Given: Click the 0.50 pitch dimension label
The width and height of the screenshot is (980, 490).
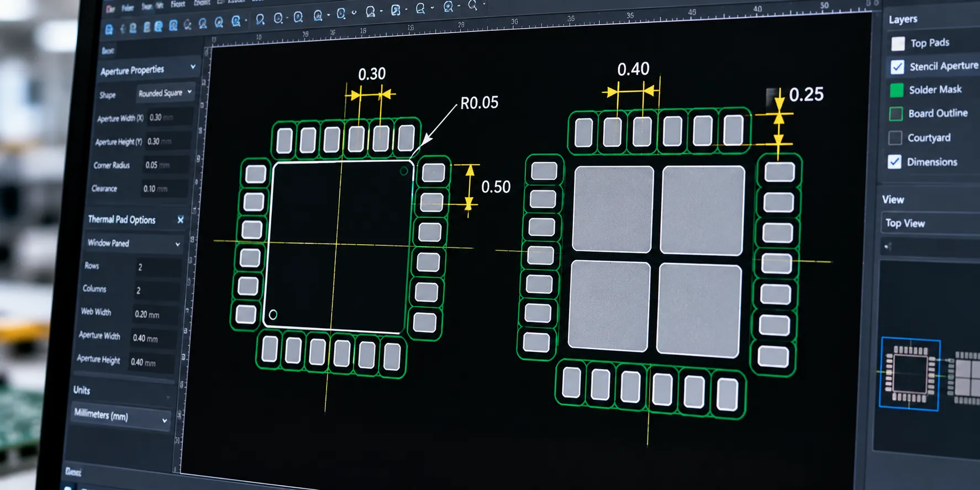Looking at the screenshot, I should [x=496, y=187].
